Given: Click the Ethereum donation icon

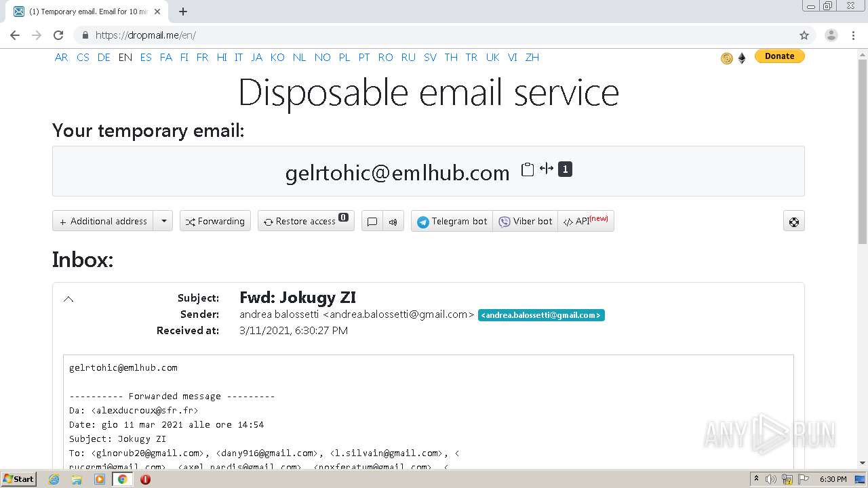Looking at the screenshot, I should [742, 58].
